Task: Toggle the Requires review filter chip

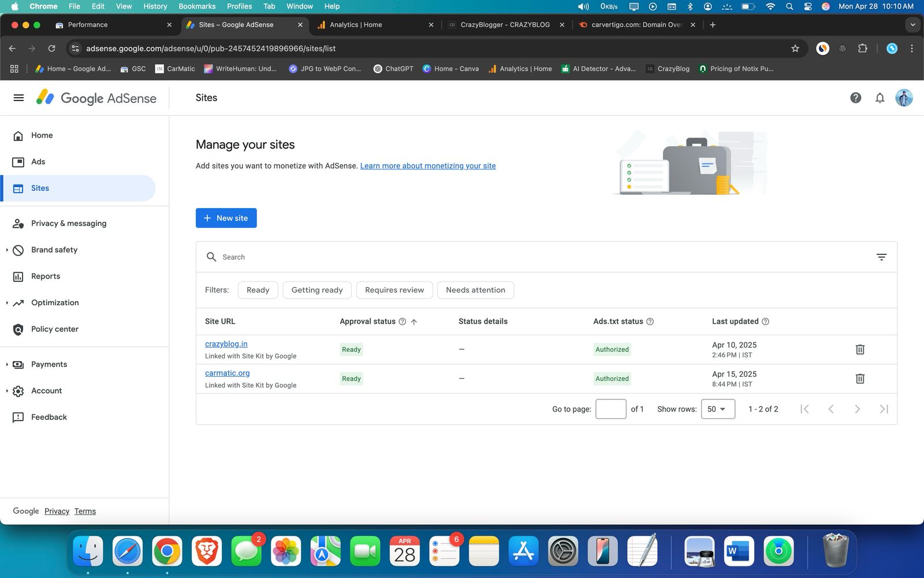Action: pos(394,290)
